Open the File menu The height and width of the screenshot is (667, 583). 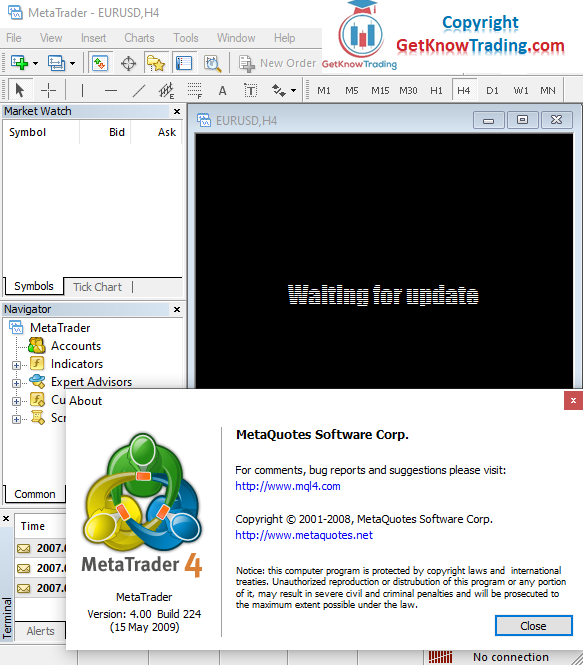(x=14, y=38)
